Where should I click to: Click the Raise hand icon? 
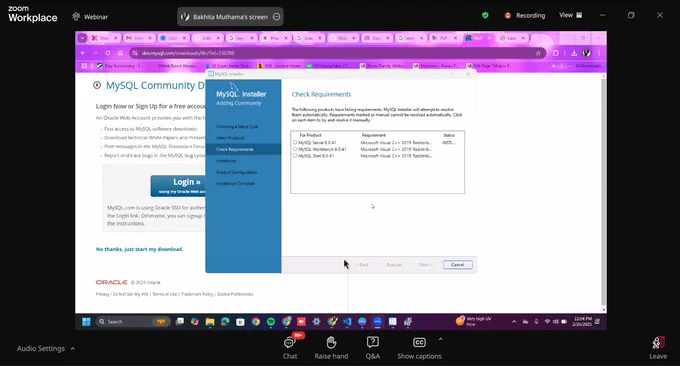coord(331,343)
